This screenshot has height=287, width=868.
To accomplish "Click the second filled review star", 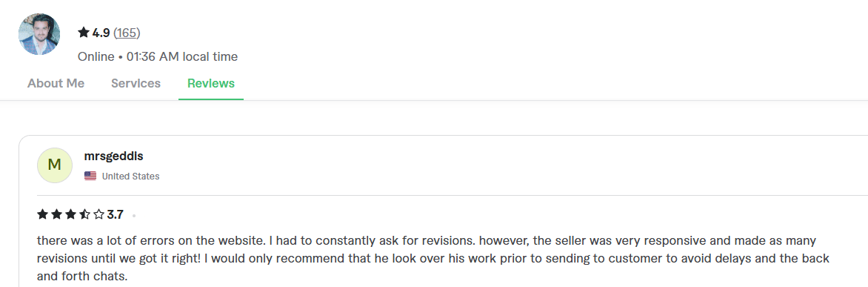I will (x=56, y=214).
